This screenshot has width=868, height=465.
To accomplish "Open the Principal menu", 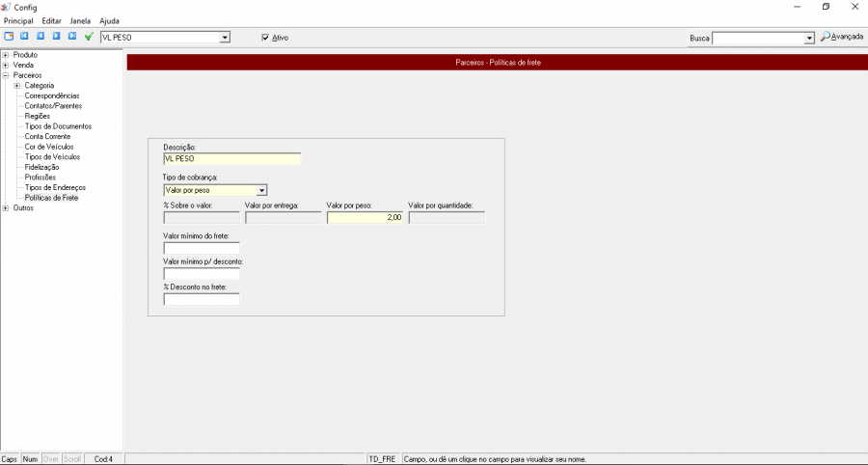I will [18, 20].
